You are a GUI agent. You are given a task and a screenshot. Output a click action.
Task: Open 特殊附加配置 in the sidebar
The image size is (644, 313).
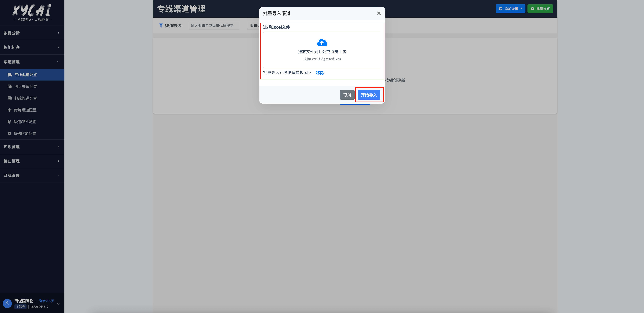pos(32,133)
